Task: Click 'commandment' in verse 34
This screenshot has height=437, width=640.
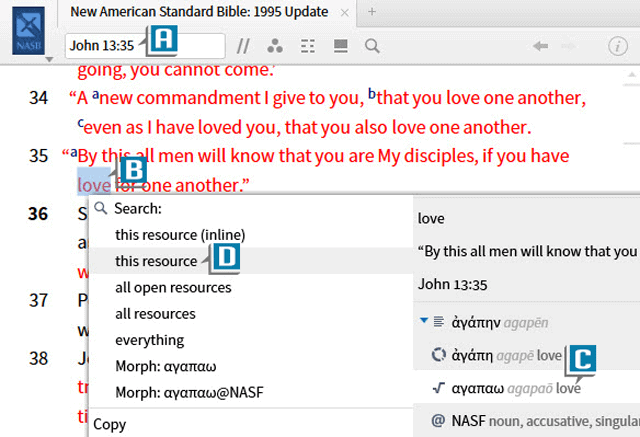Action: pos(198,98)
